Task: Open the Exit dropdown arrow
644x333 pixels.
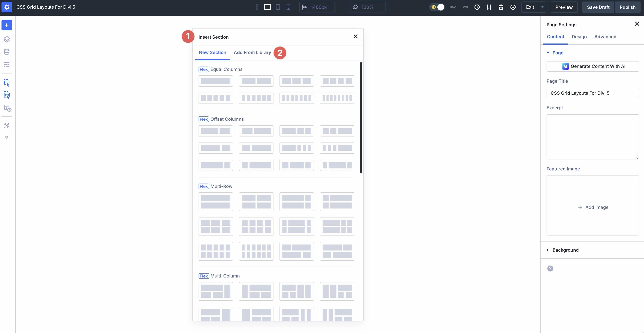Action: coord(542,7)
